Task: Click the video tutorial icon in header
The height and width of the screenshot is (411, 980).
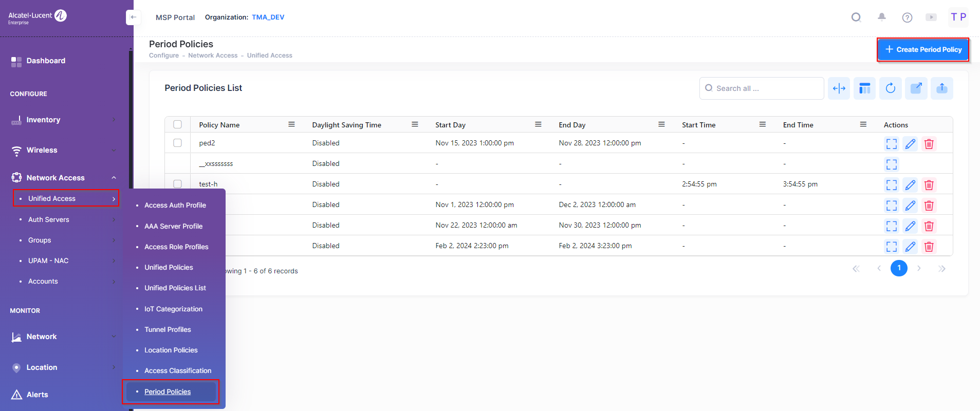Action: 931,17
